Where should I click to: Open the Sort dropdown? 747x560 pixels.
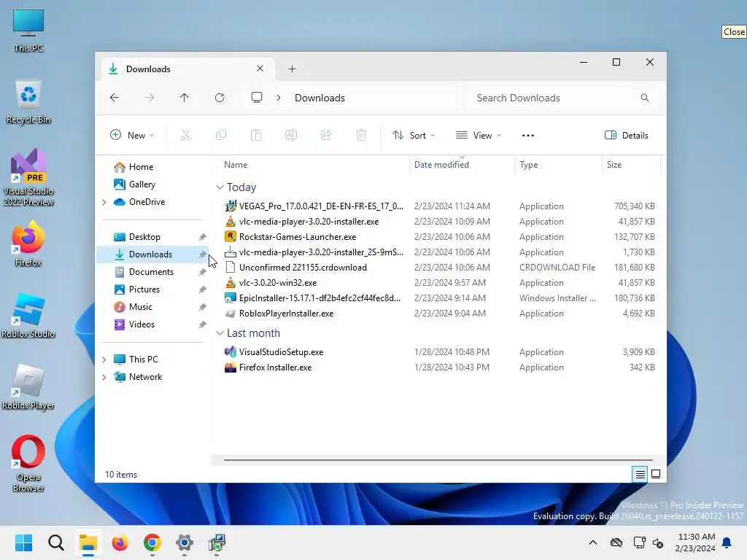[x=414, y=135]
